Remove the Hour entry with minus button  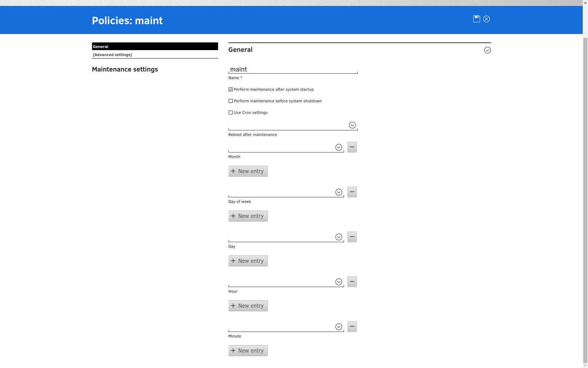pos(352,282)
